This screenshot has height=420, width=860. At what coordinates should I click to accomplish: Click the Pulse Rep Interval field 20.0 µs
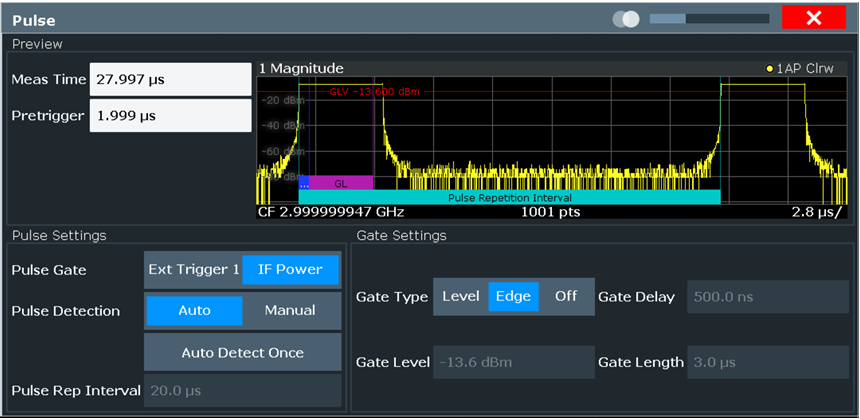(x=242, y=391)
